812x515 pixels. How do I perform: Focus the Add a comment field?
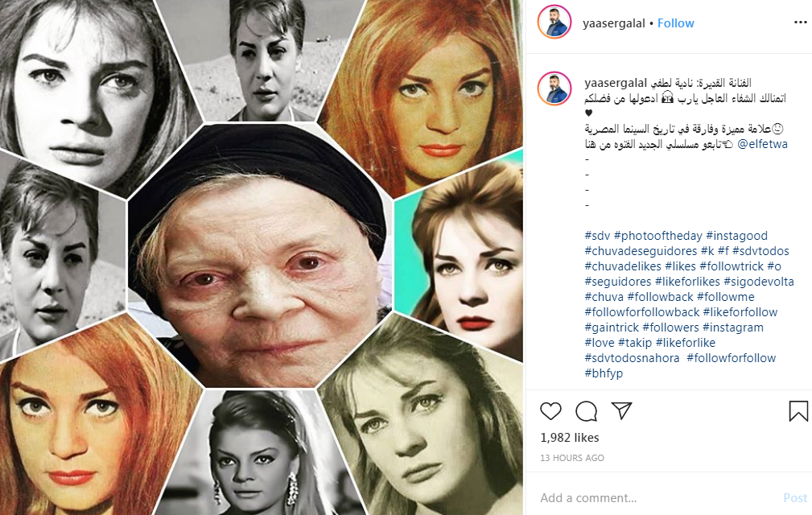point(657,498)
